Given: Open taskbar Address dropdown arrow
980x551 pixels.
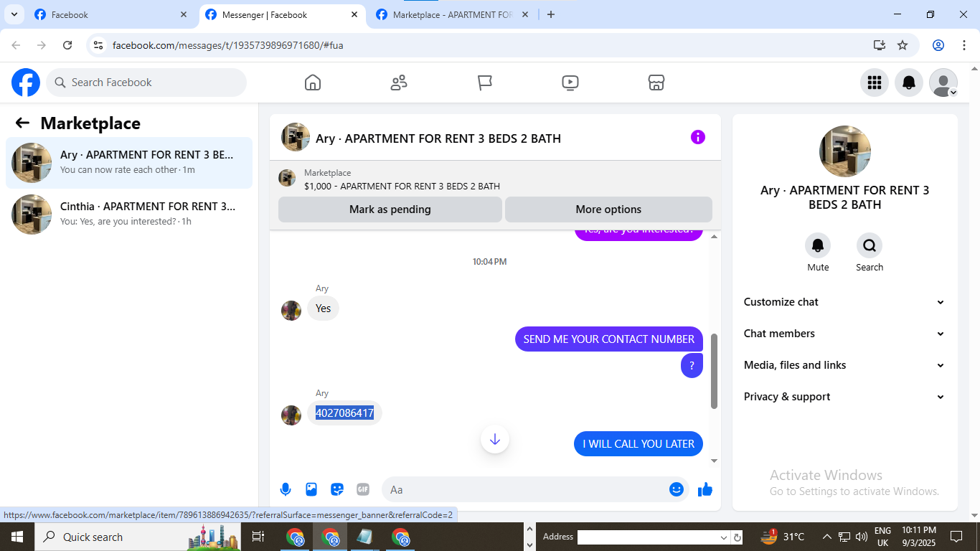Looking at the screenshot, I should pyautogui.click(x=724, y=537).
